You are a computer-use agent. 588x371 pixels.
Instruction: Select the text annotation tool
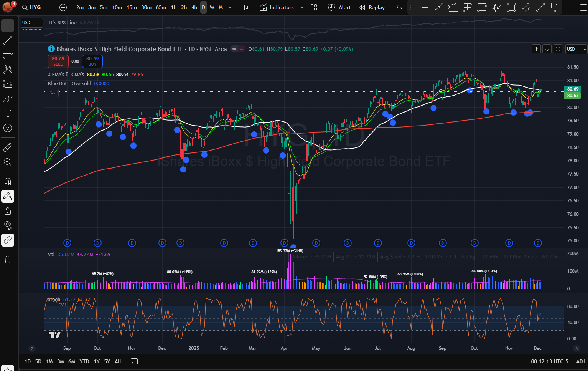[8, 113]
